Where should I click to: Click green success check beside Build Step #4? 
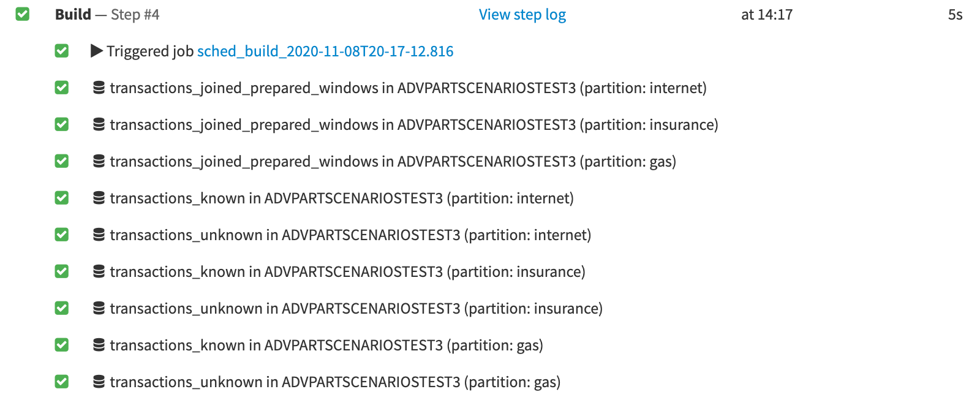23,14
